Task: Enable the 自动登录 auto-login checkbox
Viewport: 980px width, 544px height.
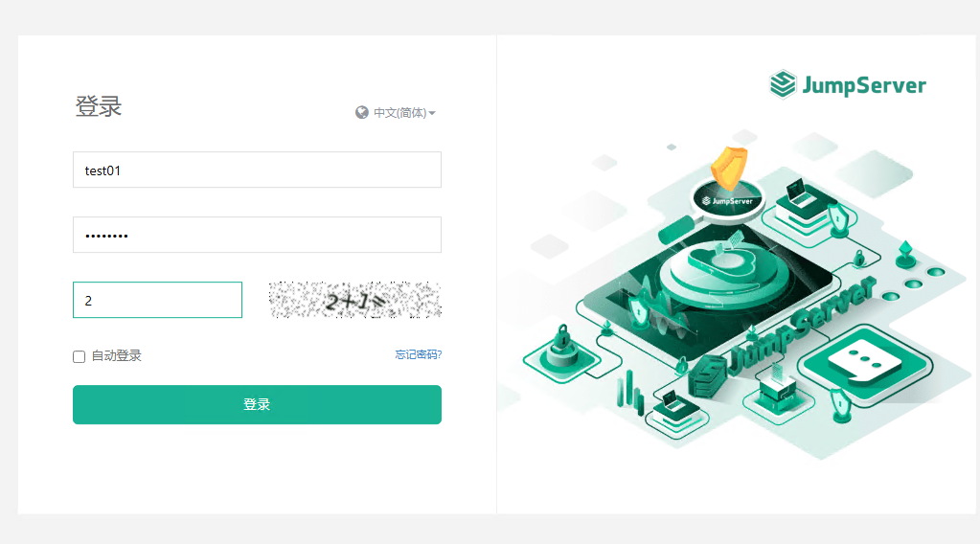Action: pos(79,356)
